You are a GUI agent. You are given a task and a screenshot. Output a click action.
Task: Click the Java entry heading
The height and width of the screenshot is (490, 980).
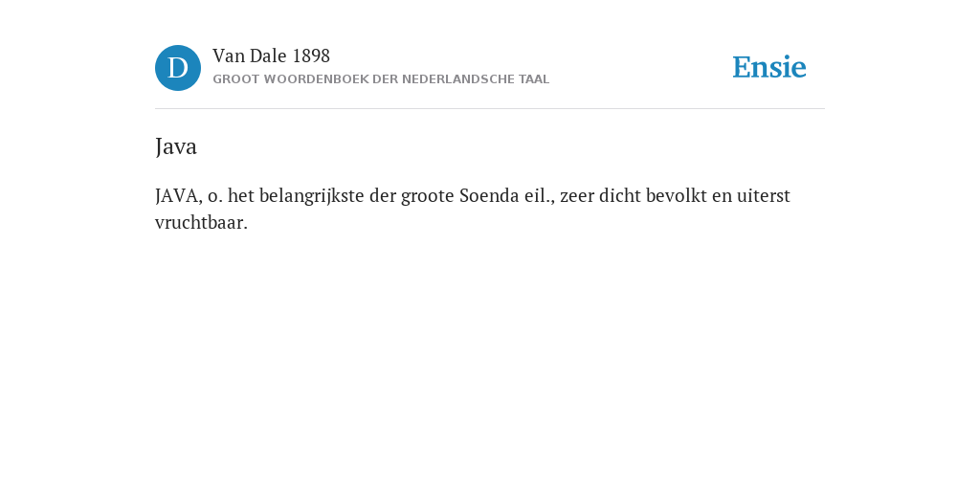(x=176, y=146)
